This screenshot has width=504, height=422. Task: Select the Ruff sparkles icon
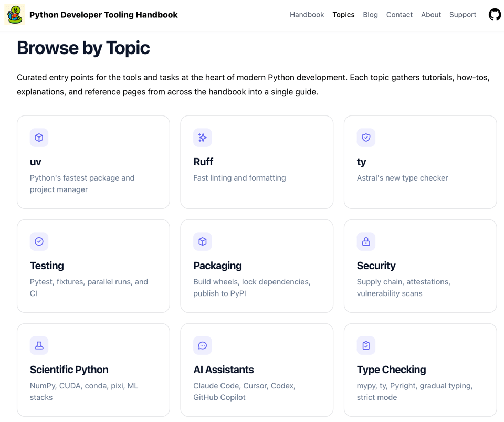(x=203, y=138)
